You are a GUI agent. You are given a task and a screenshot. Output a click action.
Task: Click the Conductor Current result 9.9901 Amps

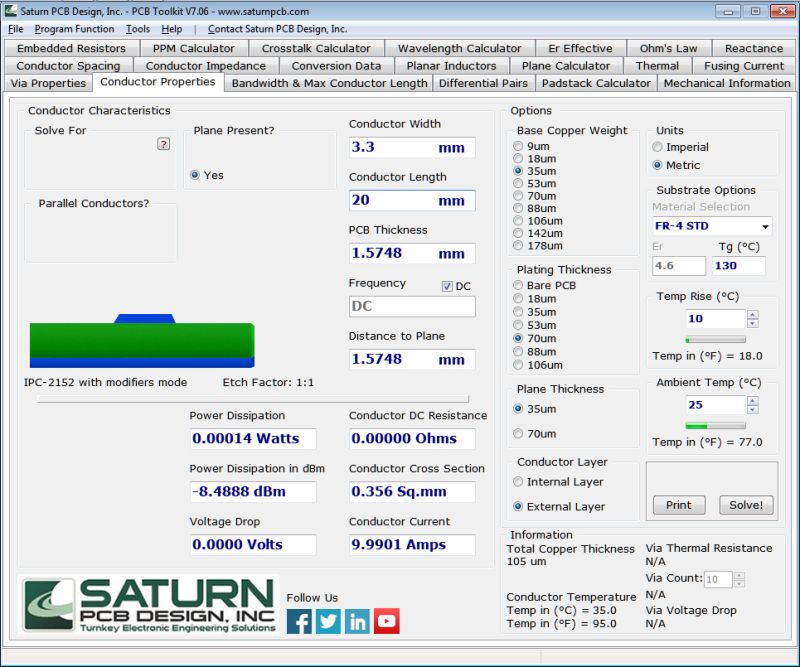[x=412, y=545]
